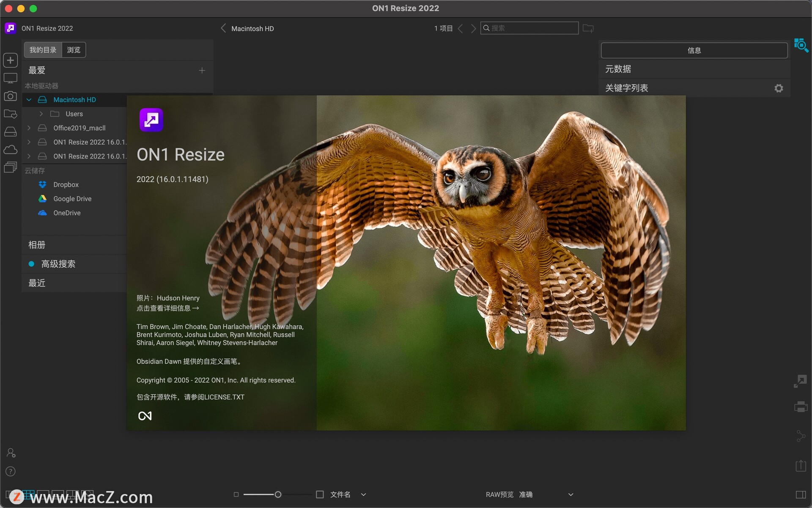The image size is (812, 508).
Task: Toggle the right panel layout icon
Action: tap(801, 494)
